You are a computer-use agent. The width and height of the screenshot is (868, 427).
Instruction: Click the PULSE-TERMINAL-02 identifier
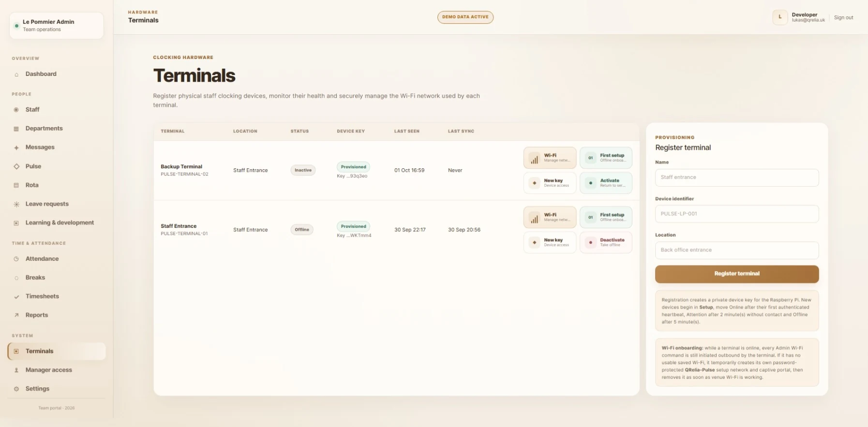pos(184,175)
